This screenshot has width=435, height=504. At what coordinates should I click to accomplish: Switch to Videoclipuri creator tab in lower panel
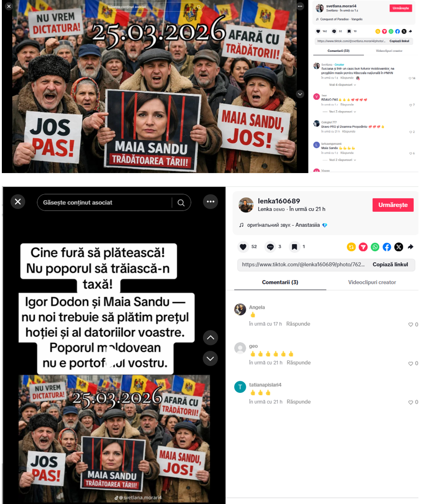(372, 282)
